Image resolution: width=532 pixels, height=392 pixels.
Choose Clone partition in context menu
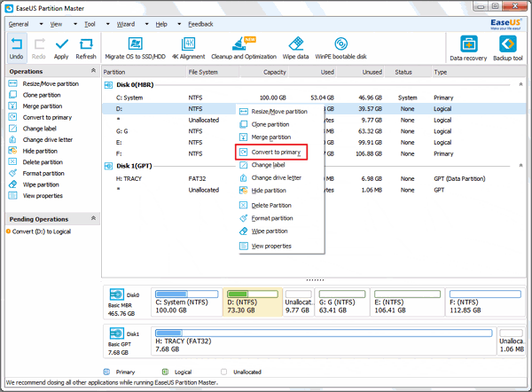(x=264, y=124)
